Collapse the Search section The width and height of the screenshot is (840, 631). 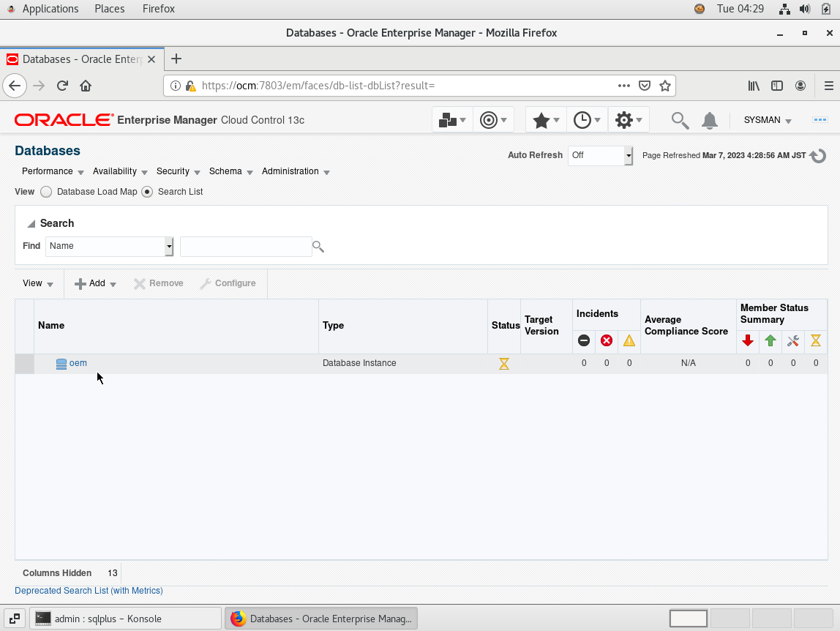click(x=31, y=223)
